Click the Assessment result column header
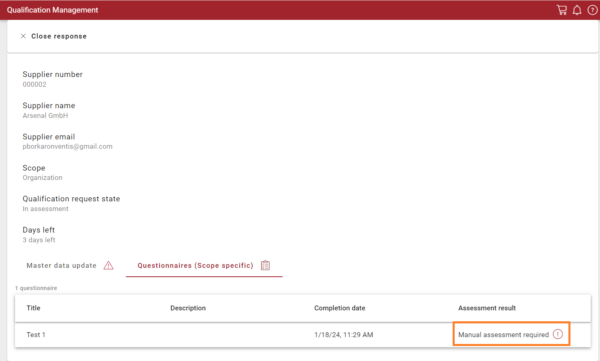This screenshot has width=600, height=361. 487,308
